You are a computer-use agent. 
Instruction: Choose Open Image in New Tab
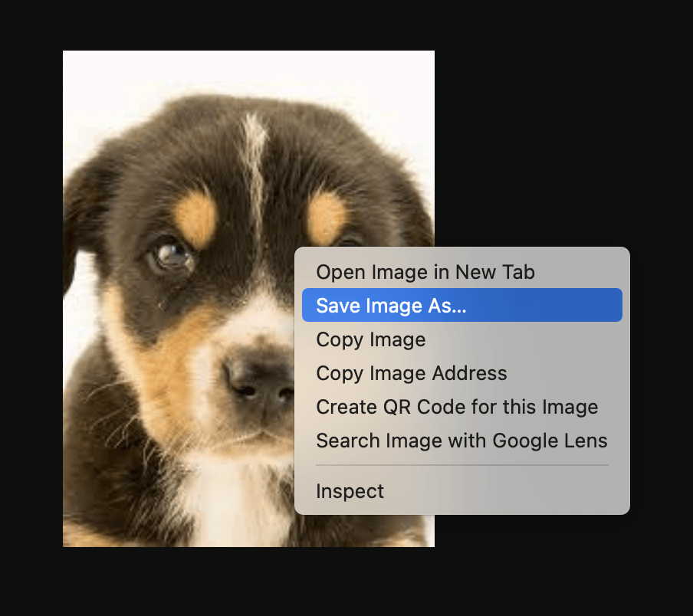pos(425,272)
